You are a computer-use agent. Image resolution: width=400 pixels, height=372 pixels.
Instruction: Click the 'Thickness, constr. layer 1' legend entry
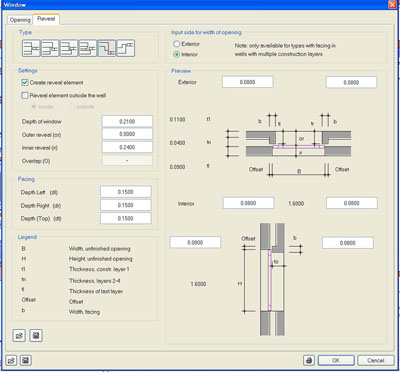click(x=99, y=269)
